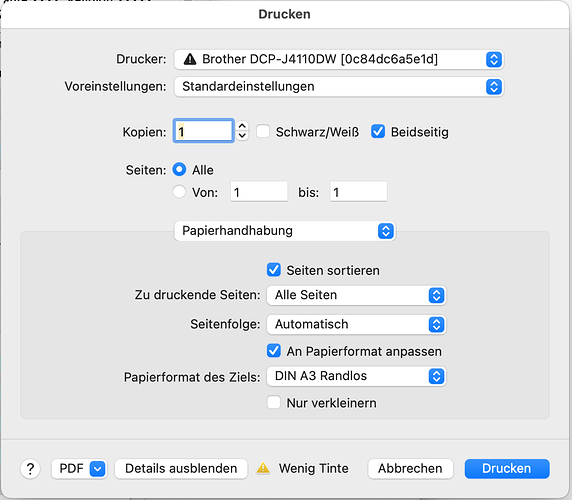572x500 pixels.
Task: Decrease copies with the stepper down arrow
Action: point(242,136)
